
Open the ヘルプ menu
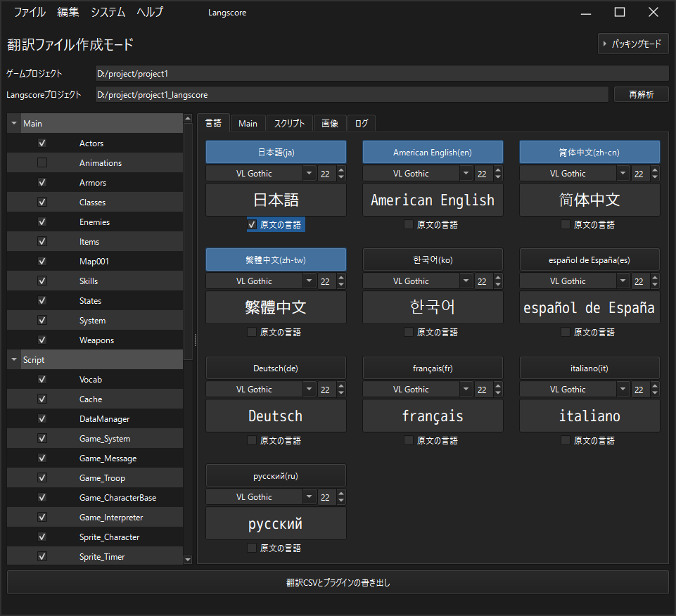(x=150, y=12)
